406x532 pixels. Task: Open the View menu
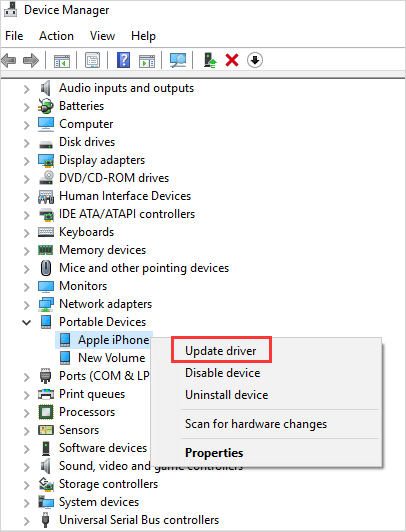(x=102, y=36)
